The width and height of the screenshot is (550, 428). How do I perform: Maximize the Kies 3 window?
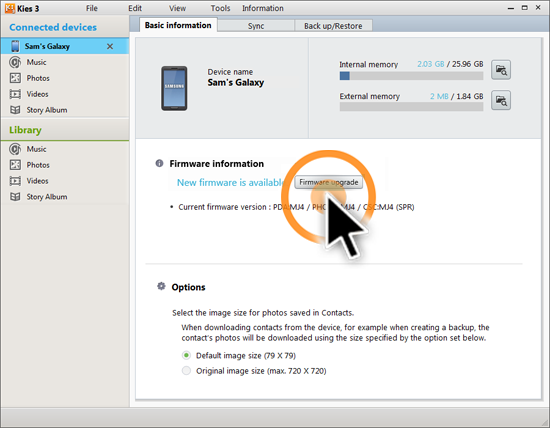[x=524, y=8]
